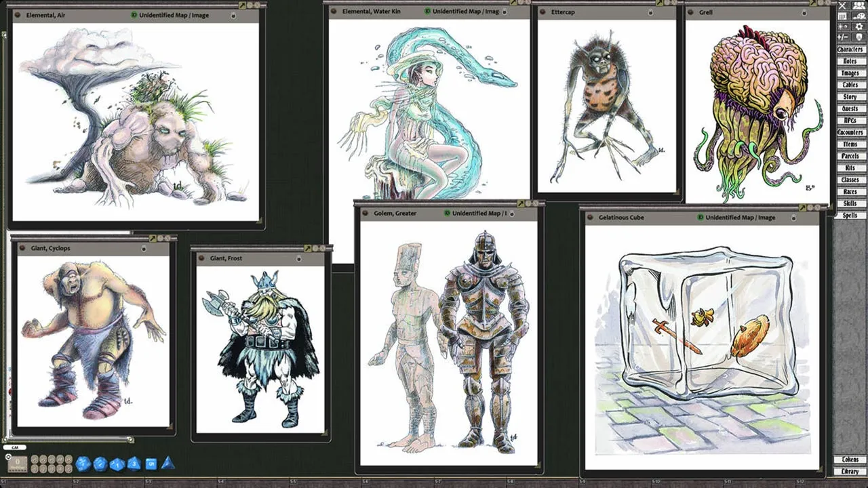The width and height of the screenshot is (868, 488).
Task: Open the Notes sidebar button
Action: coord(850,61)
